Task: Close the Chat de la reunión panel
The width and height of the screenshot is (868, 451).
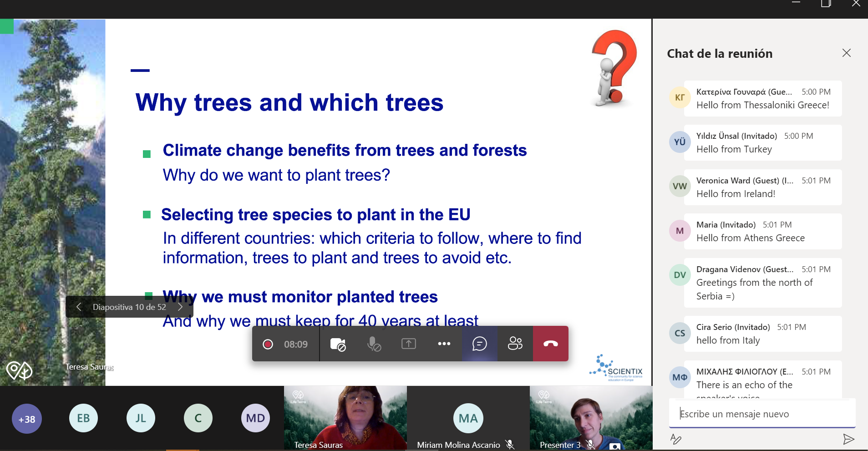Action: (847, 53)
